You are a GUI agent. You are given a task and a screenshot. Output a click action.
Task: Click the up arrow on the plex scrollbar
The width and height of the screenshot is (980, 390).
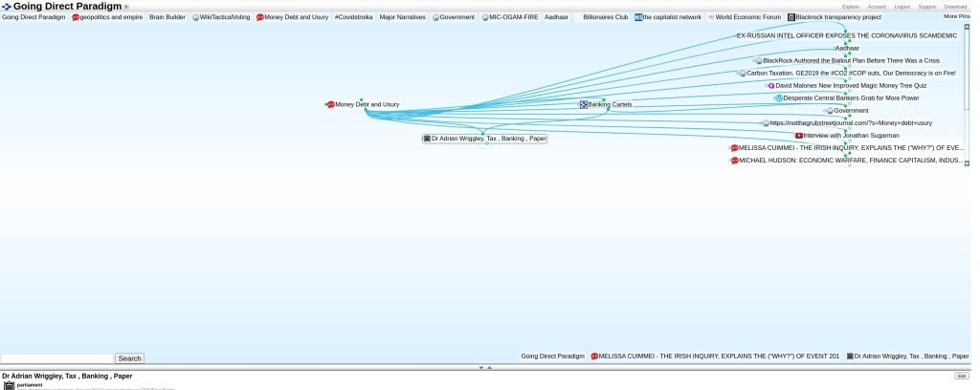[x=967, y=28]
